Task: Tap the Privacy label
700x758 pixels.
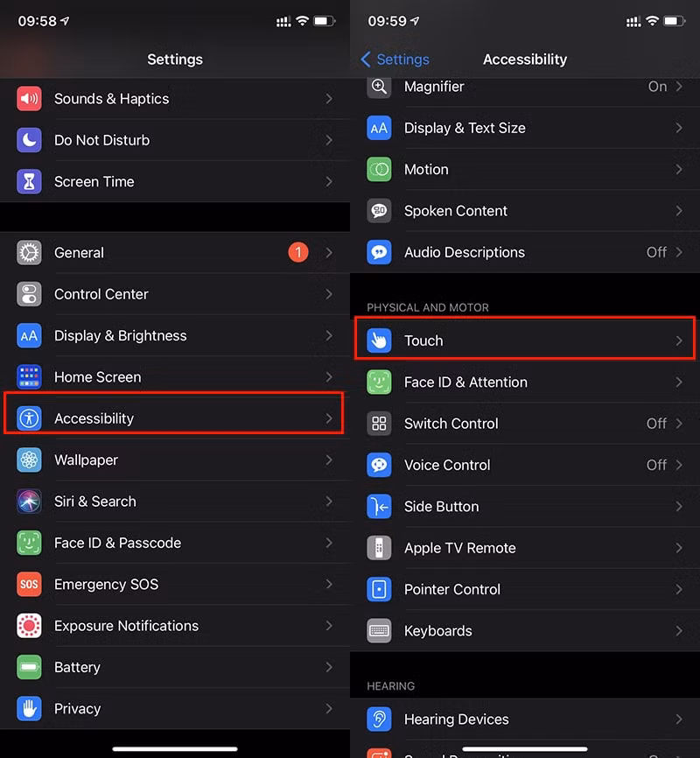Action: (x=77, y=709)
